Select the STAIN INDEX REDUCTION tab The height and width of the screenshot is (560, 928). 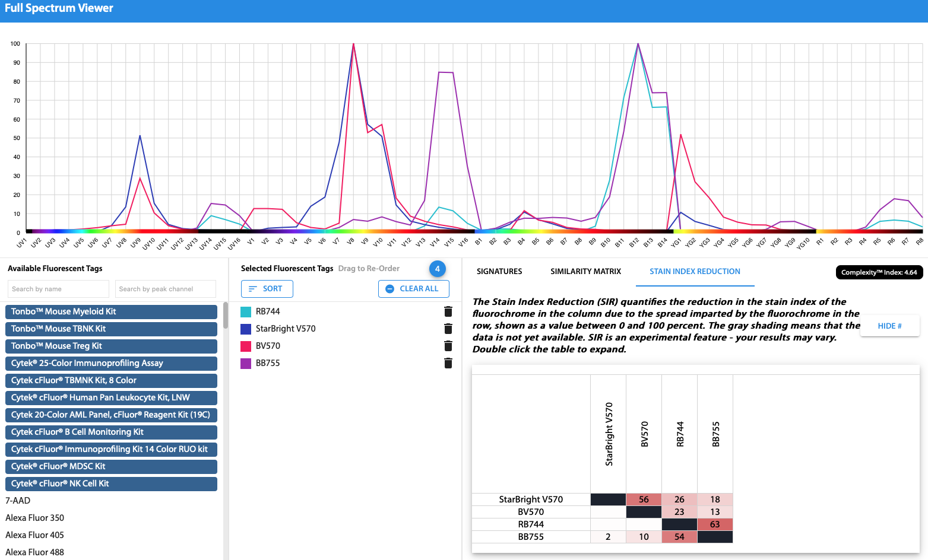pos(695,271)
